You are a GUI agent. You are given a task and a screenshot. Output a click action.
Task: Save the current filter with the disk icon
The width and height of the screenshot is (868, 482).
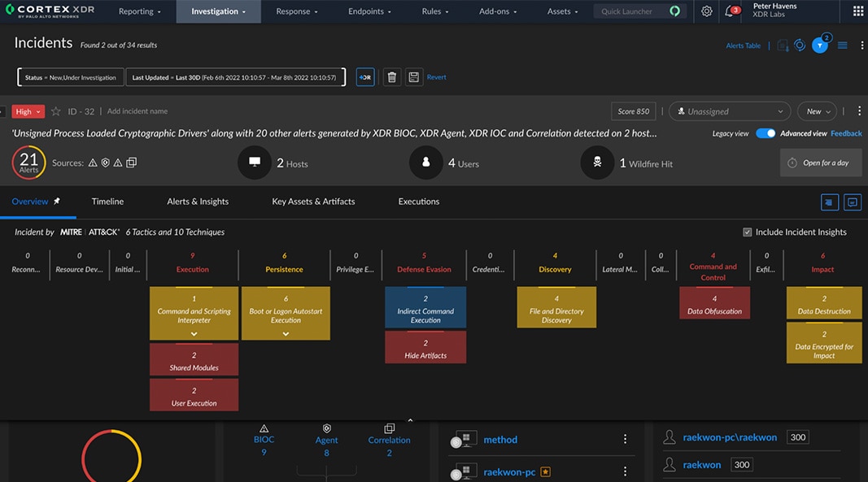pos(413,76)
